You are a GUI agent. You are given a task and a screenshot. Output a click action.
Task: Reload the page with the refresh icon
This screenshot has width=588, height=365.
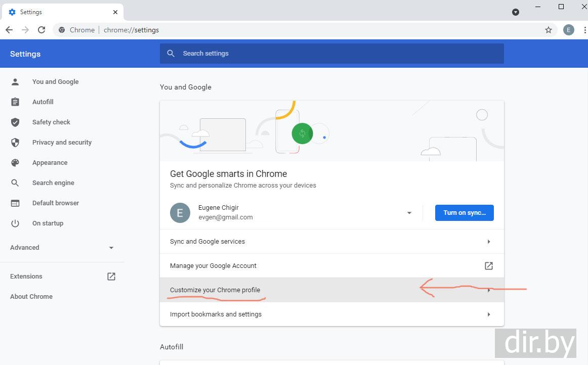click(41, 30)
